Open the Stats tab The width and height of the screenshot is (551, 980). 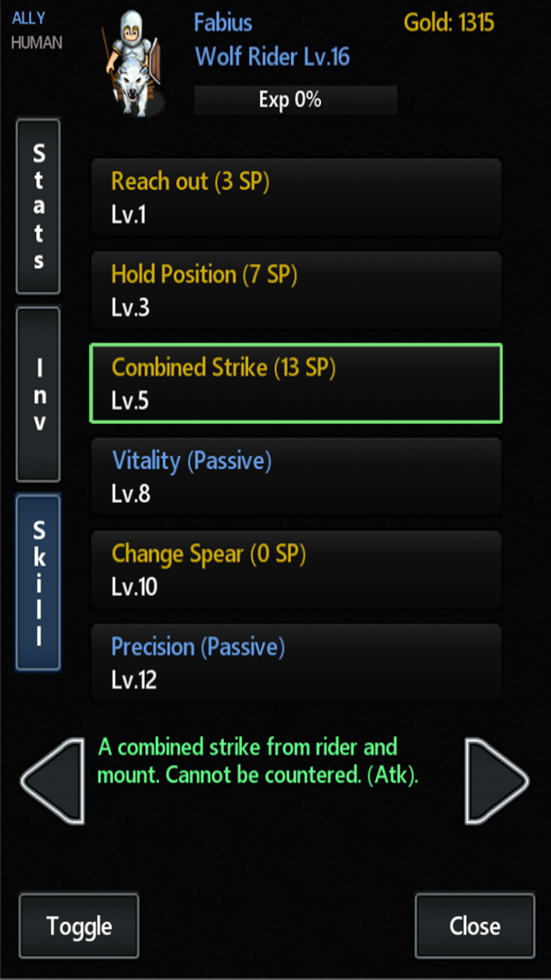[38, 206]
